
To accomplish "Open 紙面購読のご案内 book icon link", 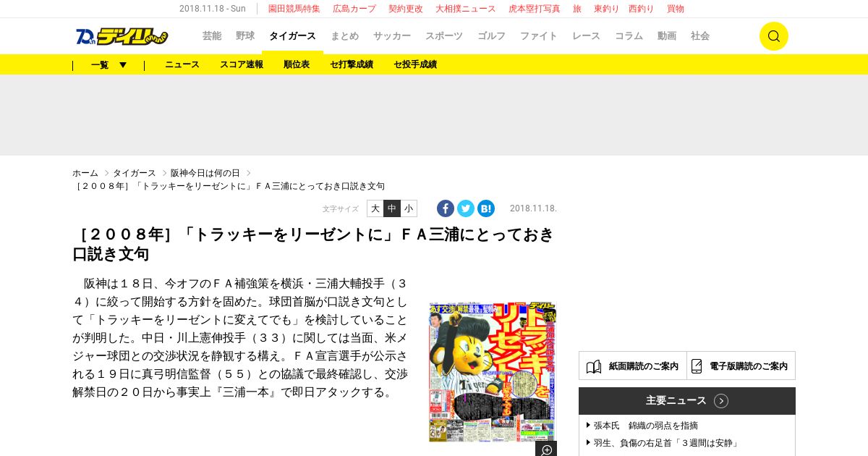I will click(x=633, y=366).
